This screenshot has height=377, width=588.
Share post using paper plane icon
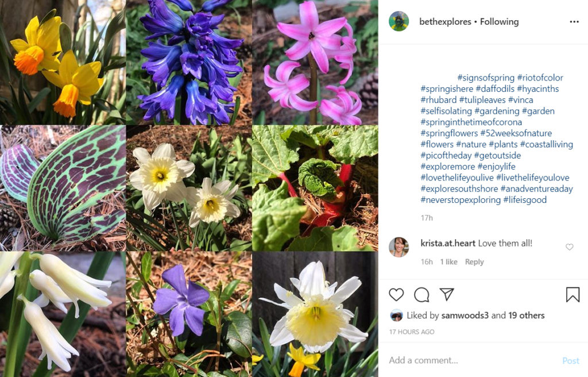[x=447, y=294]
